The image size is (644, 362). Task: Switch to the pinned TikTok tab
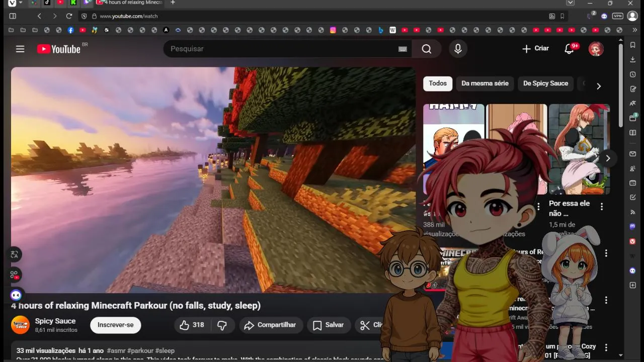[47, 3]
